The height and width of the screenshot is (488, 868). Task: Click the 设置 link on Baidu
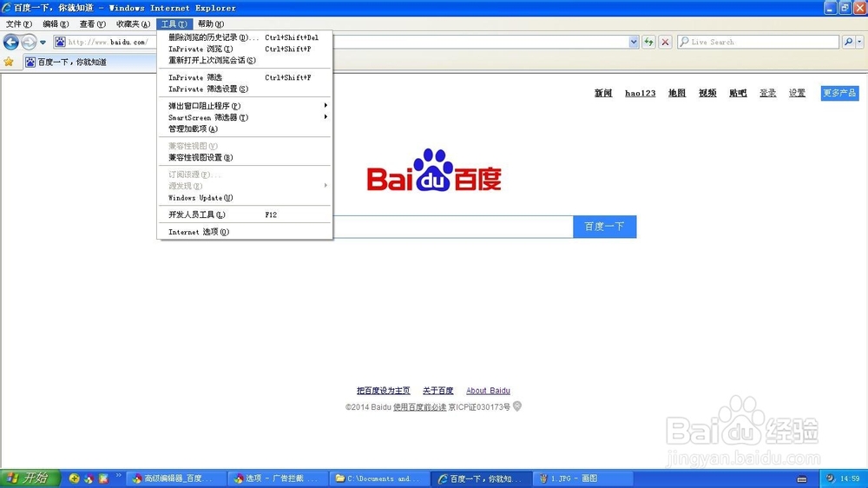pos(797,93)
